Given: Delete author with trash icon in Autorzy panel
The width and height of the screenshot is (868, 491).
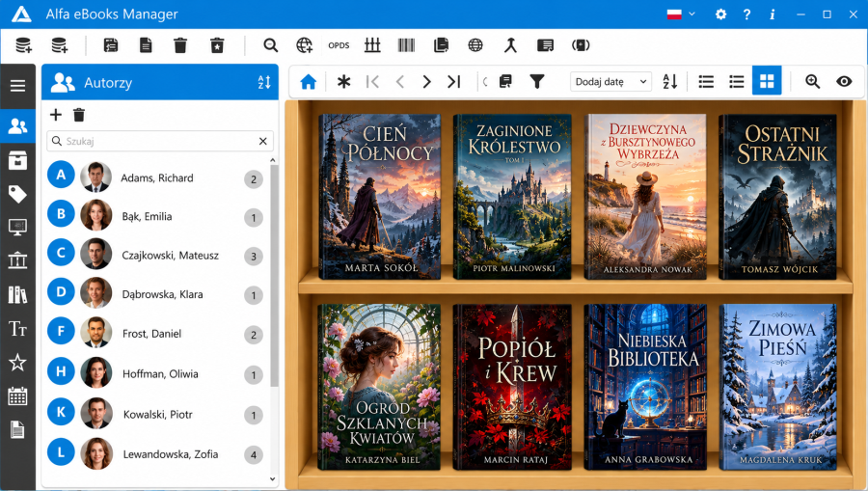Looking at the screenshot, I should pyautogui.click(x=79, y=115).
